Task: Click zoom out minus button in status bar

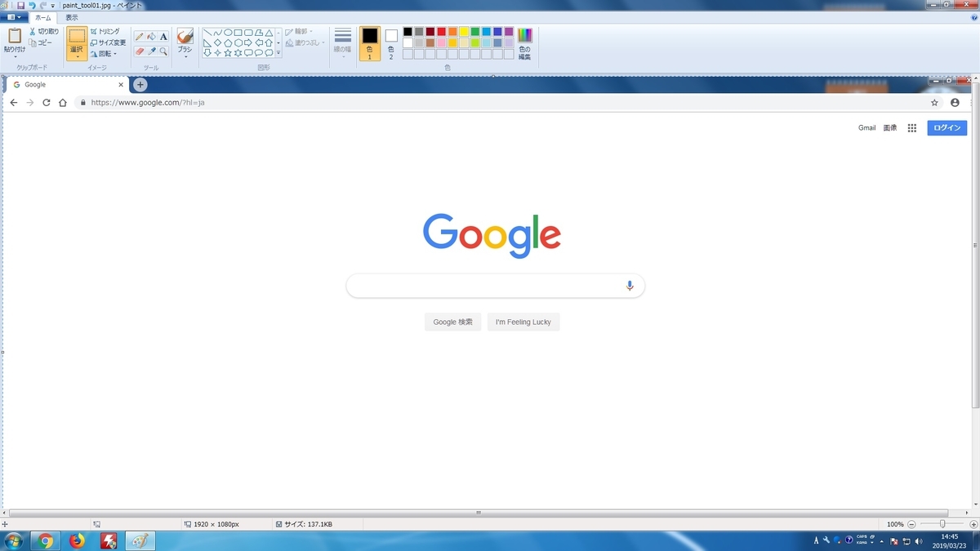Action: (x=912, y=524)
